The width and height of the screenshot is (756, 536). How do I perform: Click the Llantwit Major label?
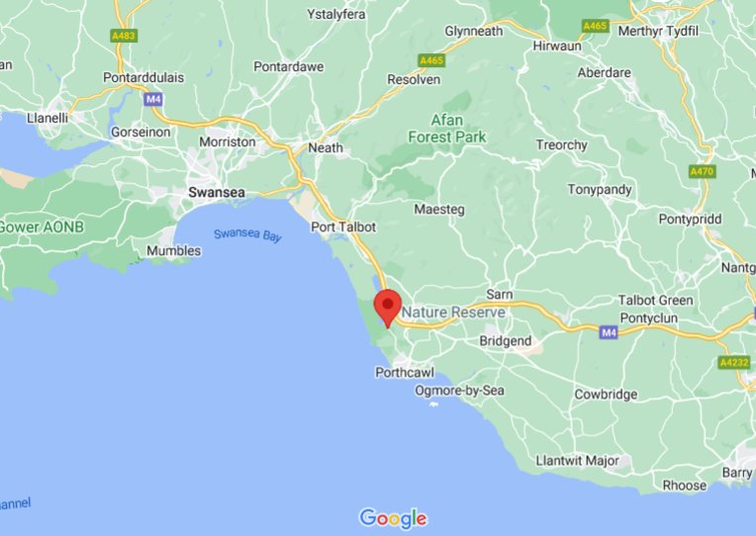[x=578, y=461]
